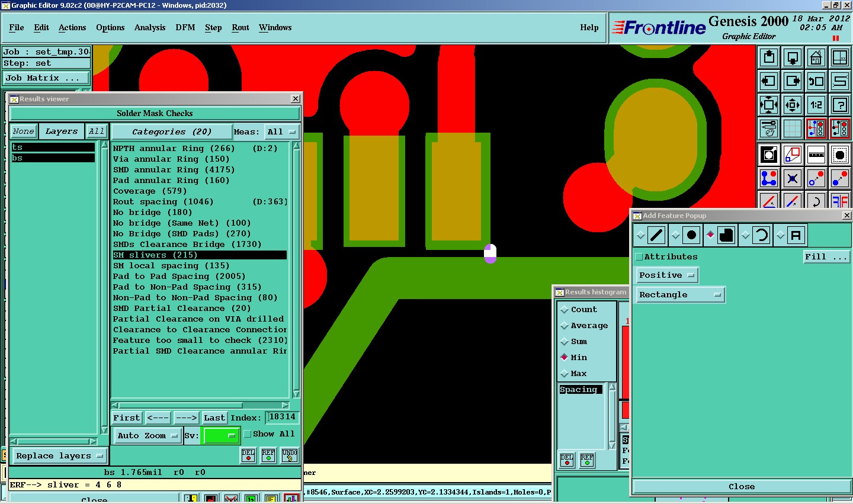Click the select feature arrow icon
The height and width of the screenshot is (504, 853).
769,155
